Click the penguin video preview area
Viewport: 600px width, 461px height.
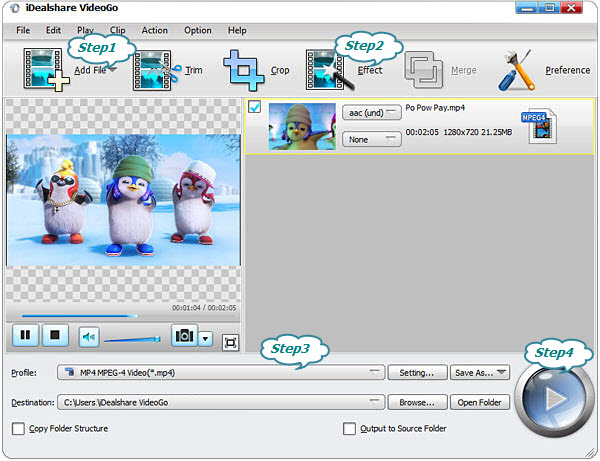coord(123,200)
